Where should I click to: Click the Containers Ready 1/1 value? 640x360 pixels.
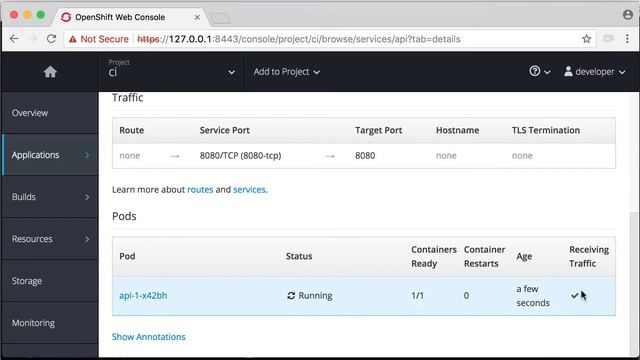click(x=418, y=296)
